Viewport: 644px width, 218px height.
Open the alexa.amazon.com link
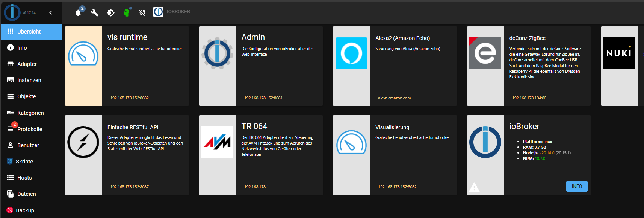pos(394,98)
